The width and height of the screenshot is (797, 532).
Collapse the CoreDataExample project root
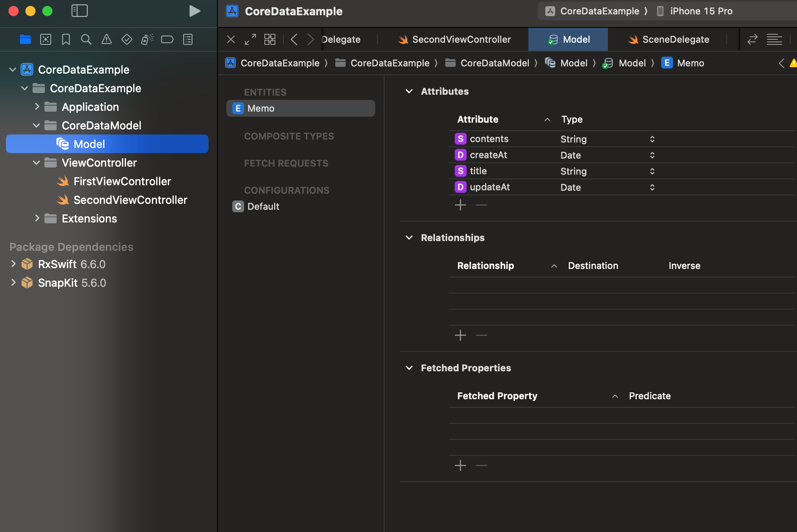pyautogui.click(x=13, y=69)
